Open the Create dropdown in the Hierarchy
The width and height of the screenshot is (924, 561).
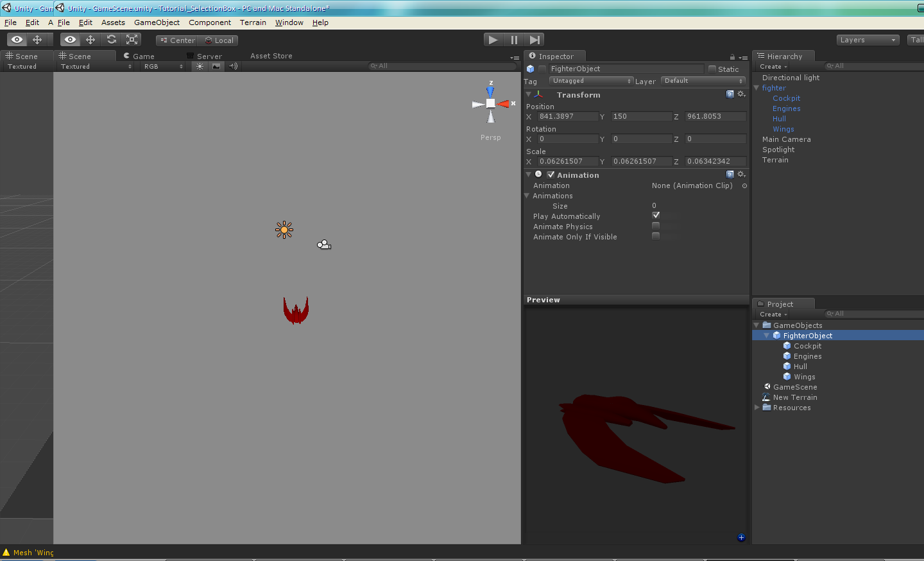(x=773, y=67)
